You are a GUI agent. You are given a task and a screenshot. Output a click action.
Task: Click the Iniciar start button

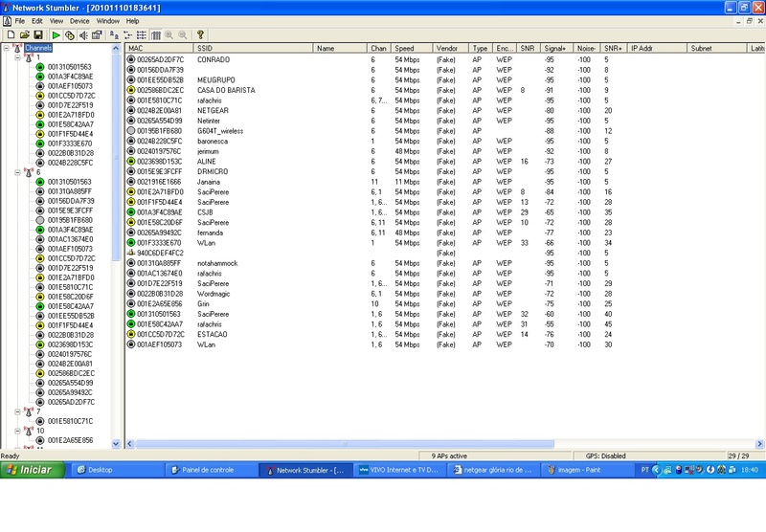pyautogui.click(x=33, y=470)
